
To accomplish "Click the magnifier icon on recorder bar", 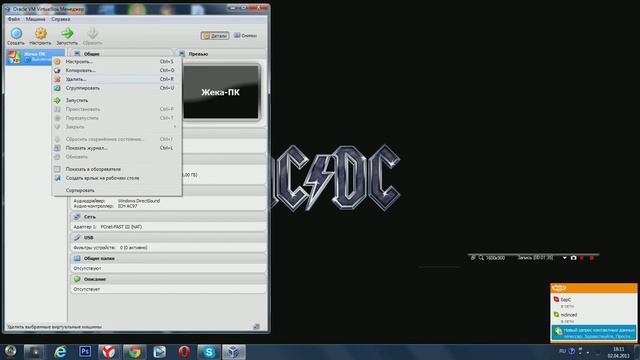I will point(481,258).
